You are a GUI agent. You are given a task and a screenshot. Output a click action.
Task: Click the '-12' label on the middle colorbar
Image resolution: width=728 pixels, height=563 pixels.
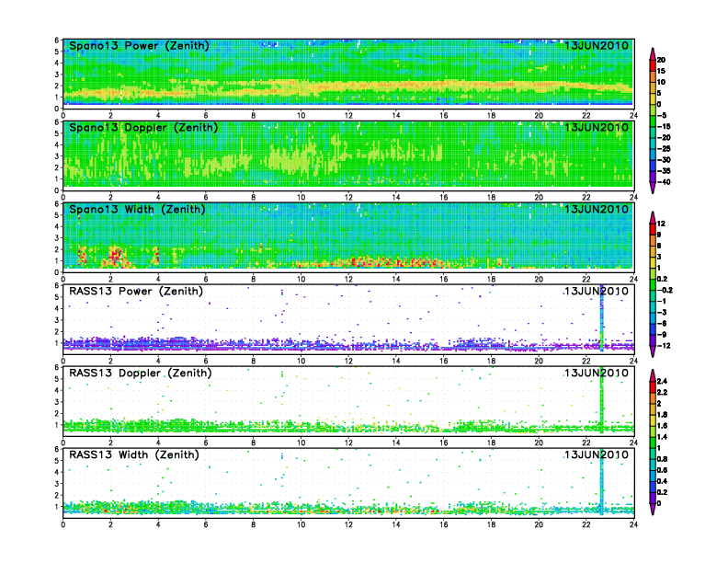tap(664, 346)
